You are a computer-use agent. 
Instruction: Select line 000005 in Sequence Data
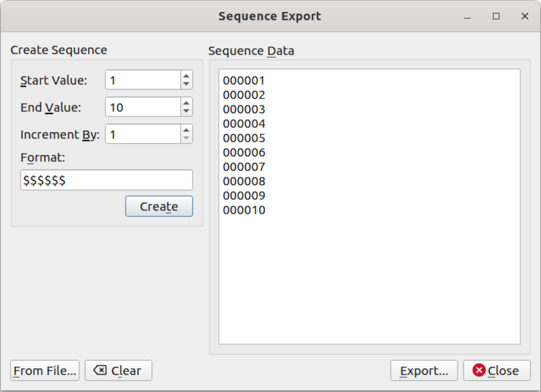click(244, 138)
